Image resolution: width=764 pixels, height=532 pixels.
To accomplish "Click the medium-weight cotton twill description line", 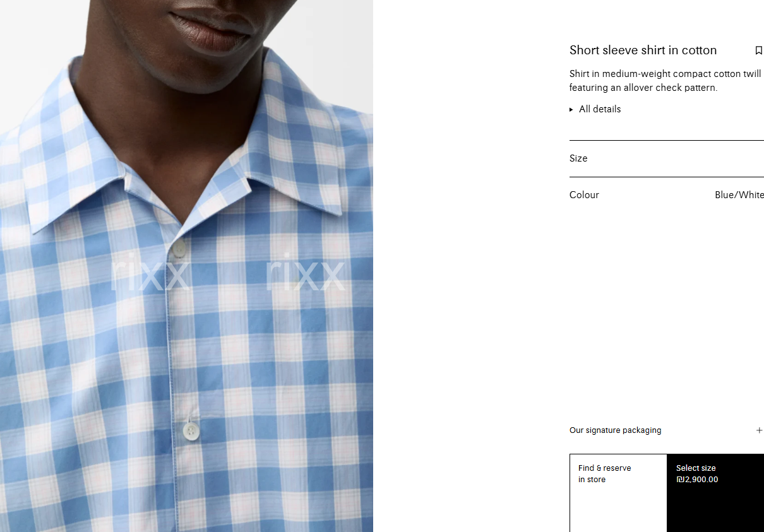I will pyautogui.click(x=666, y=74).
